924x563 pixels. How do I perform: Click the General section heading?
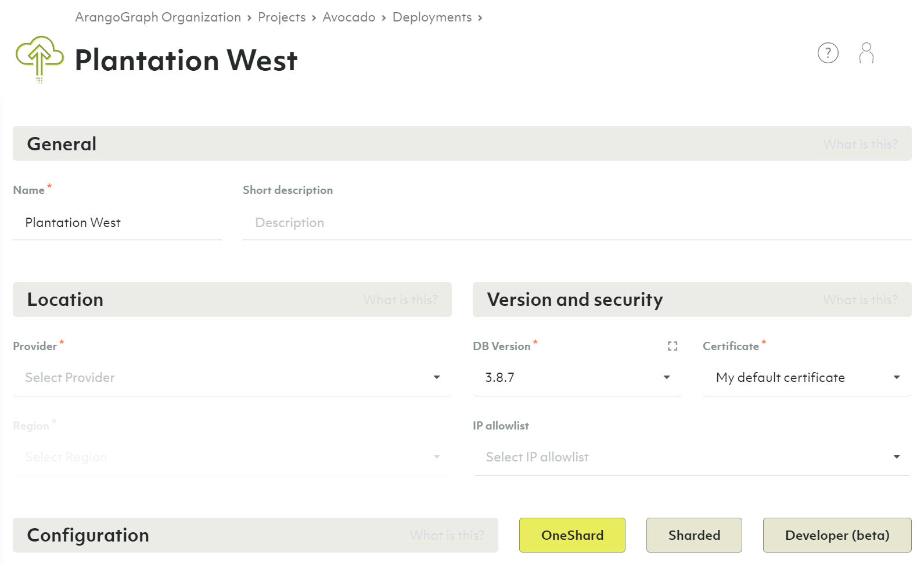point(62,144)
